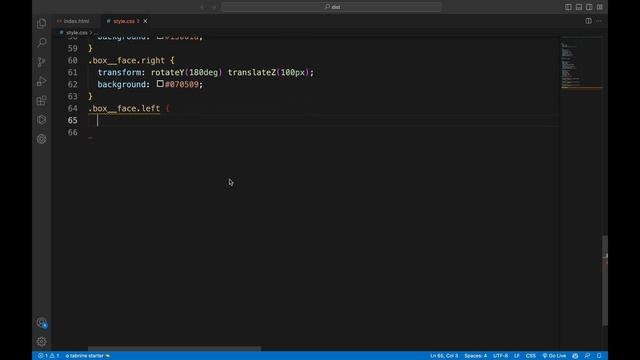The width and height of the screenshot is (640, 360).
Task: Change indentation via Spaces: 4
Action: click(x=476, y=356)
